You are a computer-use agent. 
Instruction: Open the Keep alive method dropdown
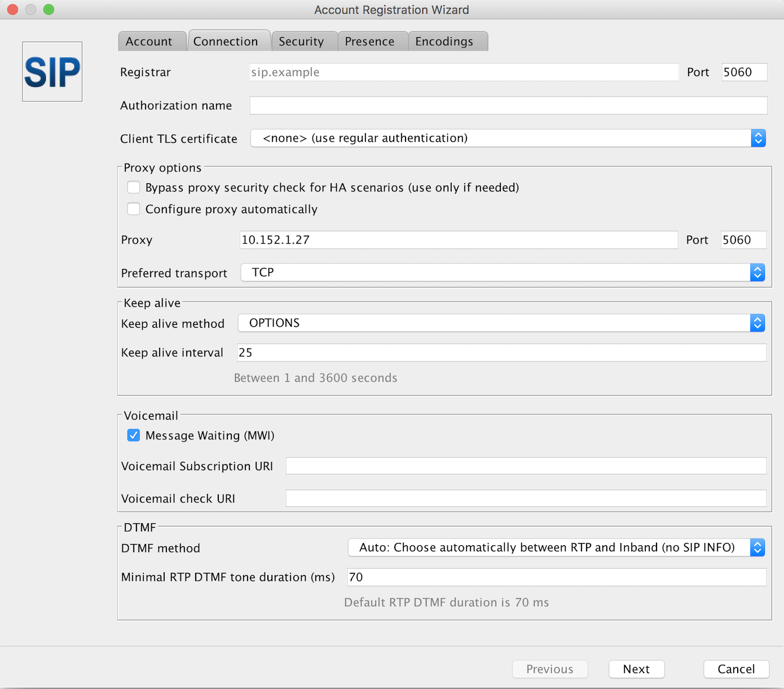click(758, 323)
